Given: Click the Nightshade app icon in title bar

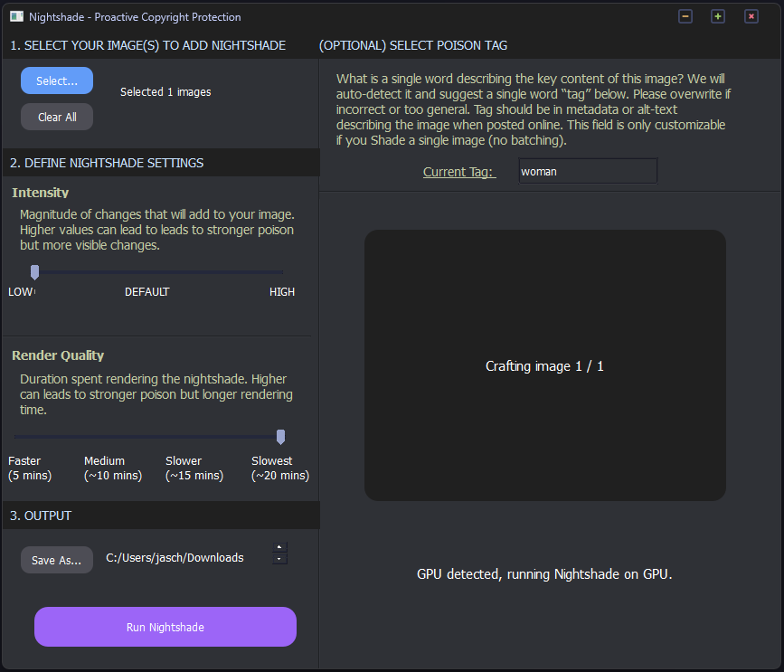Looking at the screenshot, I should (x=16, y=16).
